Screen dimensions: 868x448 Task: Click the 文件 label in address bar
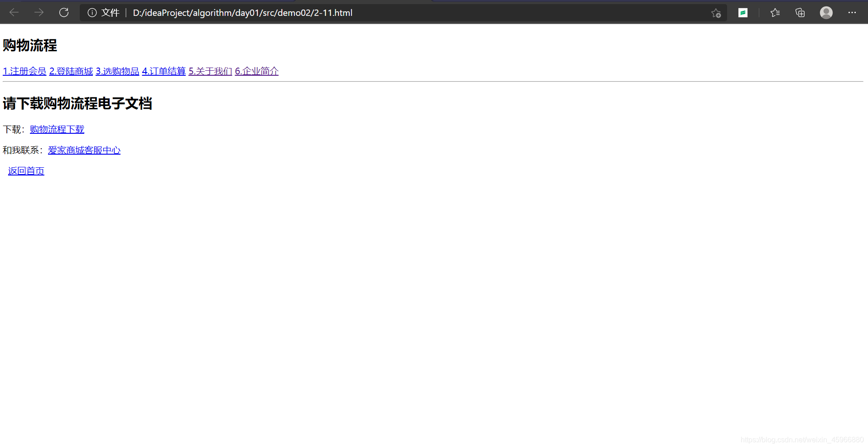click(x=110, y=13)
